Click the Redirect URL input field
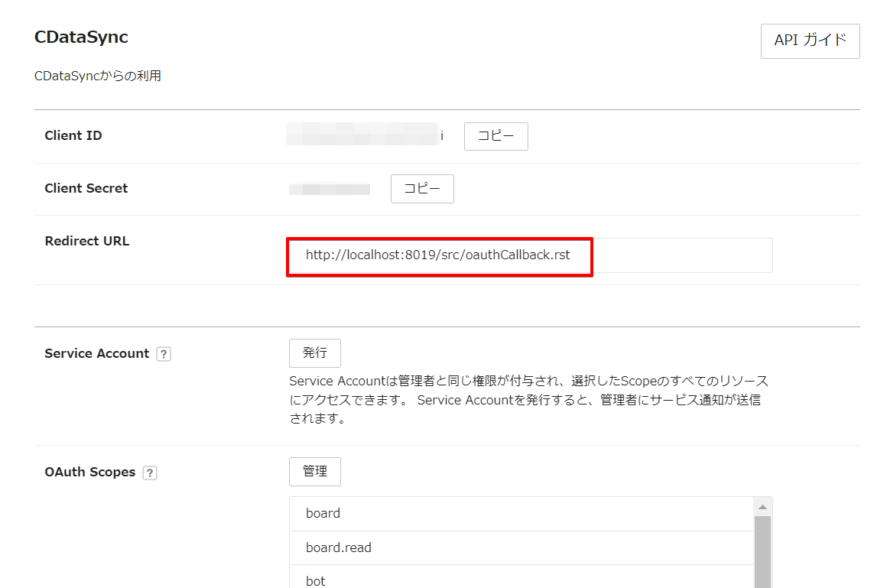 pyautogui.click(x=530, y=255)
